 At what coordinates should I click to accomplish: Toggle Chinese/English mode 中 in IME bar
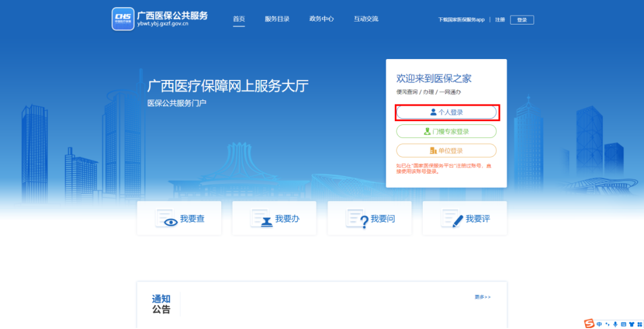pyautogui.click(x=599, y=324)
